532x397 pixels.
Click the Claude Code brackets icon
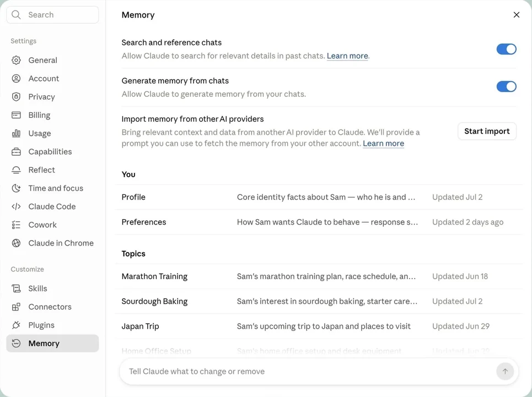click(16, 206)
